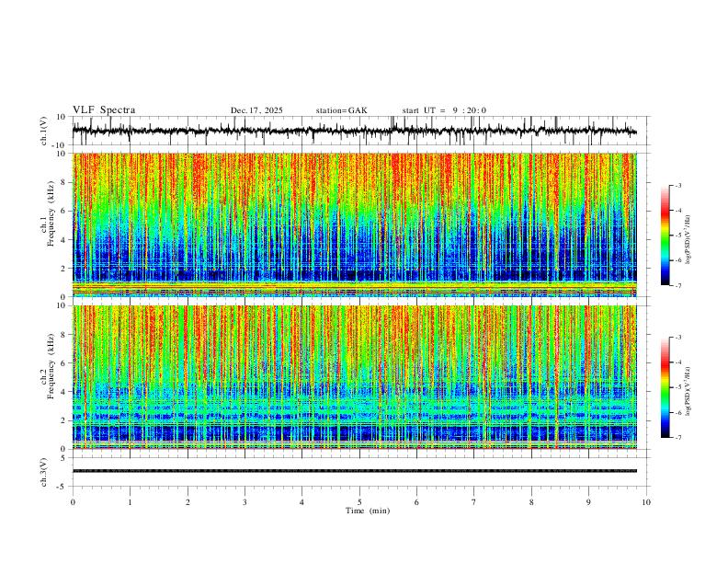Viewport: 728px width, 563px height.
Task: Click the "5" tick on ch.3(V) axis
Action: (63, 458)
